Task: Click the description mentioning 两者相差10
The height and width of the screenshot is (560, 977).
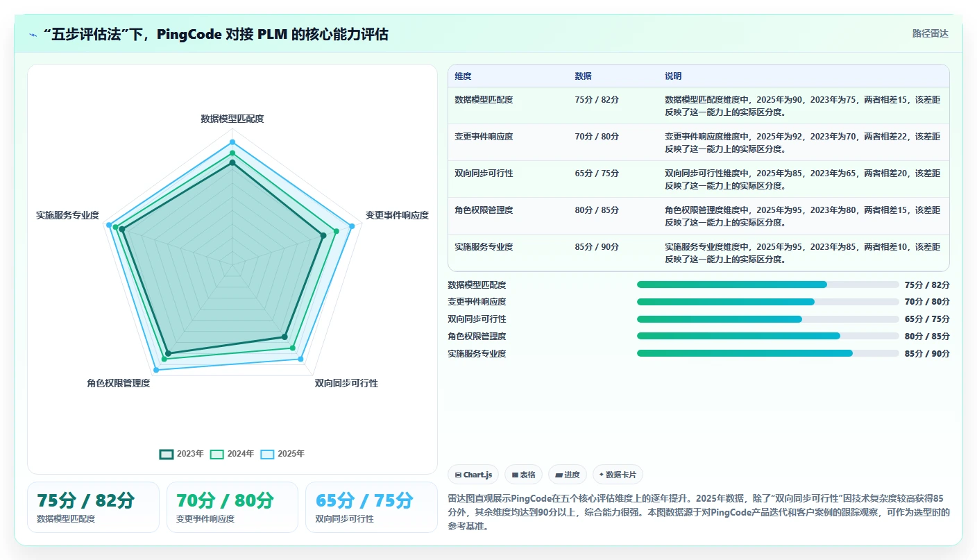Action: coord(803,253)
